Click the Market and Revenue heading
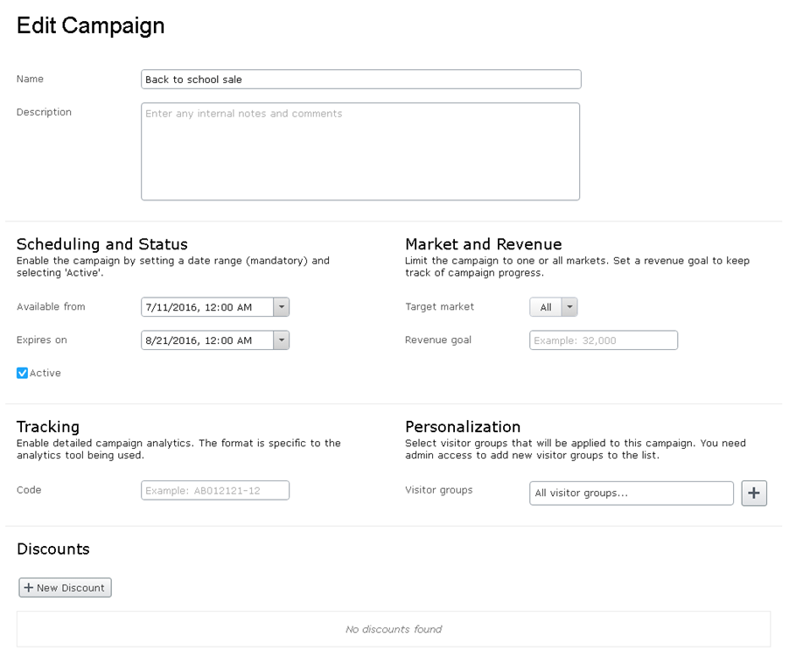This screenshot has width=789, height=672. click(x=484, y=244)
